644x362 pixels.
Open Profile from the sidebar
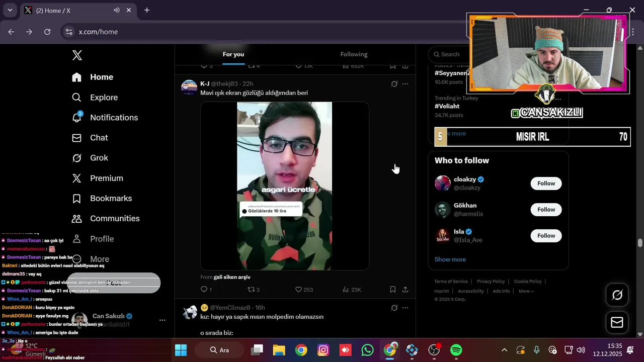tap(93, 239)
